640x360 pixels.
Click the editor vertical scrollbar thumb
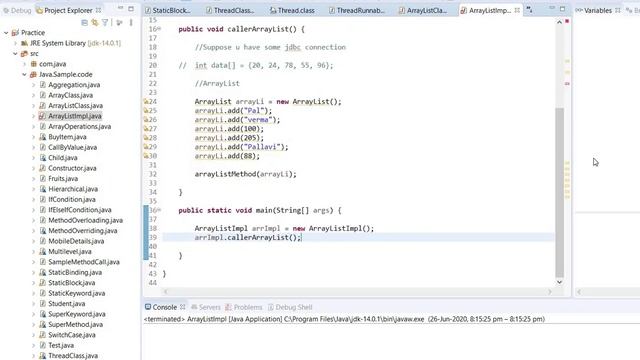(560, 192)
